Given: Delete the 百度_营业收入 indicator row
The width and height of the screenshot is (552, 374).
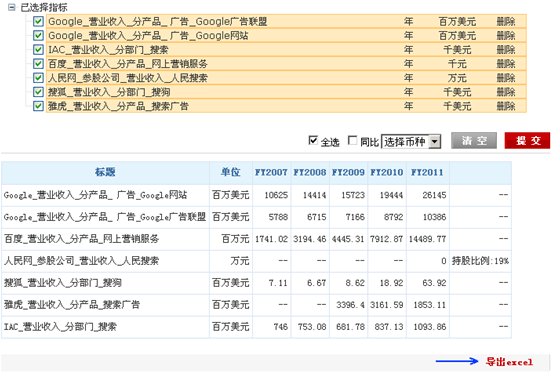Looking at the screenshot, I should click(506, 64).
